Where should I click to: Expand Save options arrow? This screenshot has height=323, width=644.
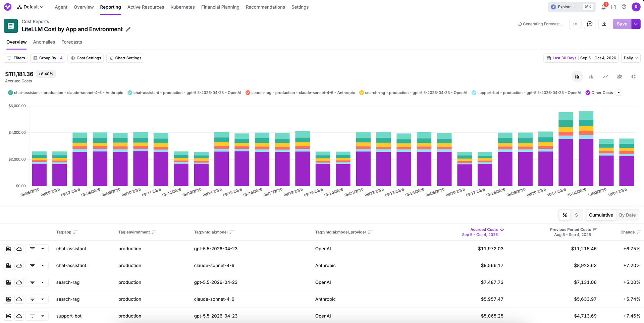click(x=636, y=24)
